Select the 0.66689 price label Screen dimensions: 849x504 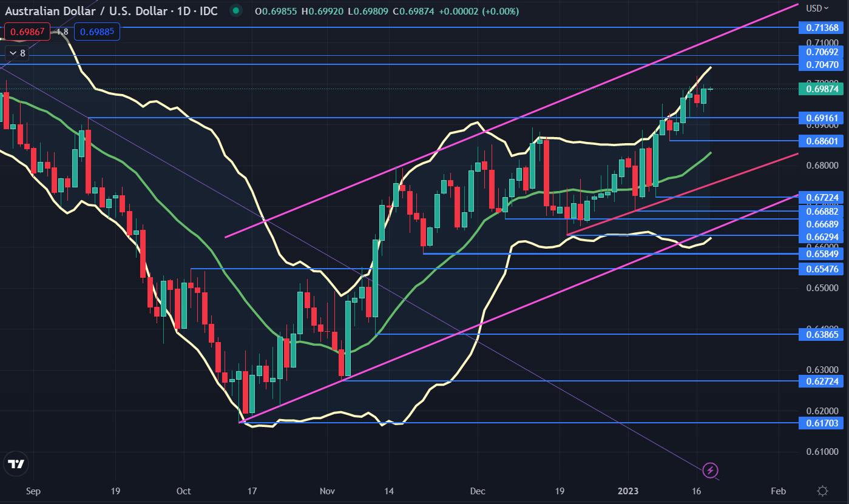822,224
